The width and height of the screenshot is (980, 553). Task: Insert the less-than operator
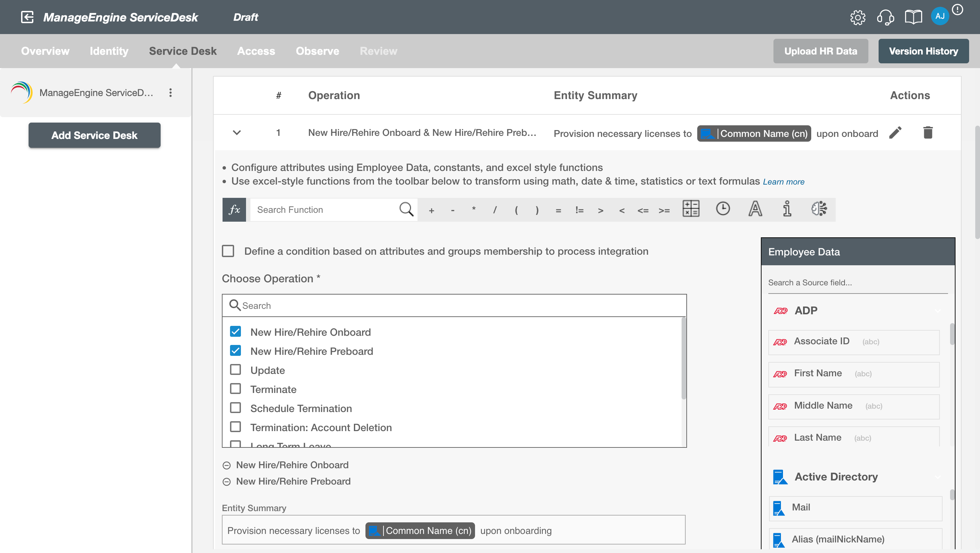(622, 210)
